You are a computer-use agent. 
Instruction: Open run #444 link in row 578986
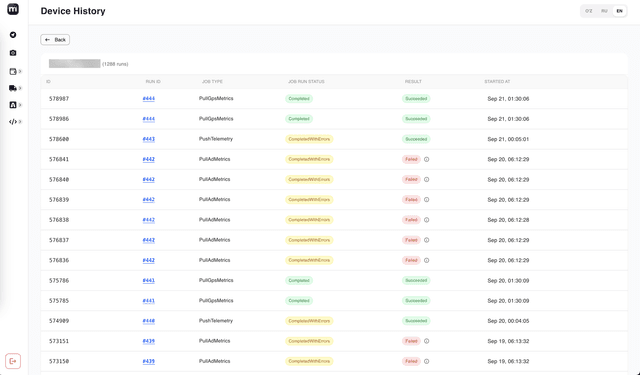149,119
